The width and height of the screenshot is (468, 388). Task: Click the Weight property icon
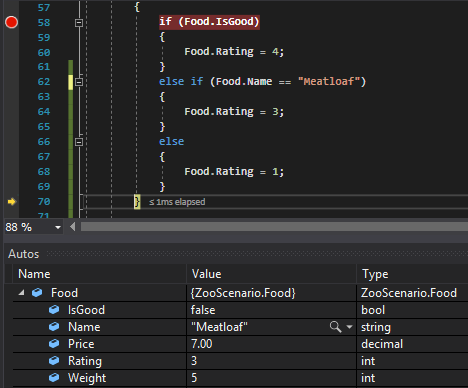(x=54, y=378)
